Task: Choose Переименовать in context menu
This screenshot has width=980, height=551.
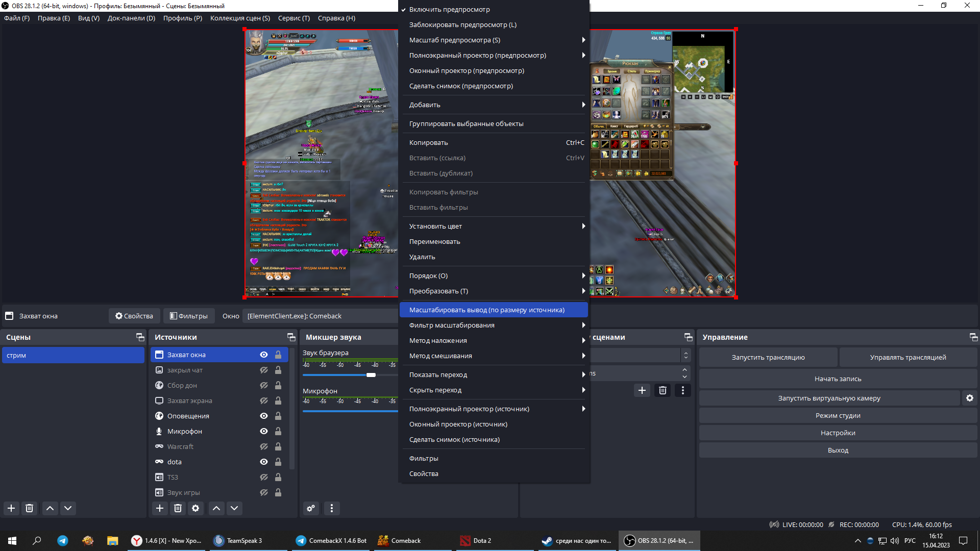Action: 434,242
